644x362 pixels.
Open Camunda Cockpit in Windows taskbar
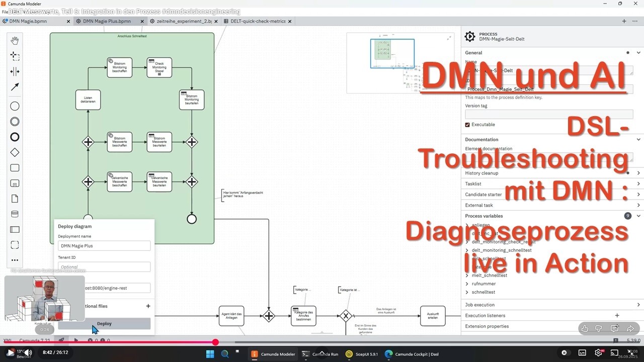[x=412, y=354]
